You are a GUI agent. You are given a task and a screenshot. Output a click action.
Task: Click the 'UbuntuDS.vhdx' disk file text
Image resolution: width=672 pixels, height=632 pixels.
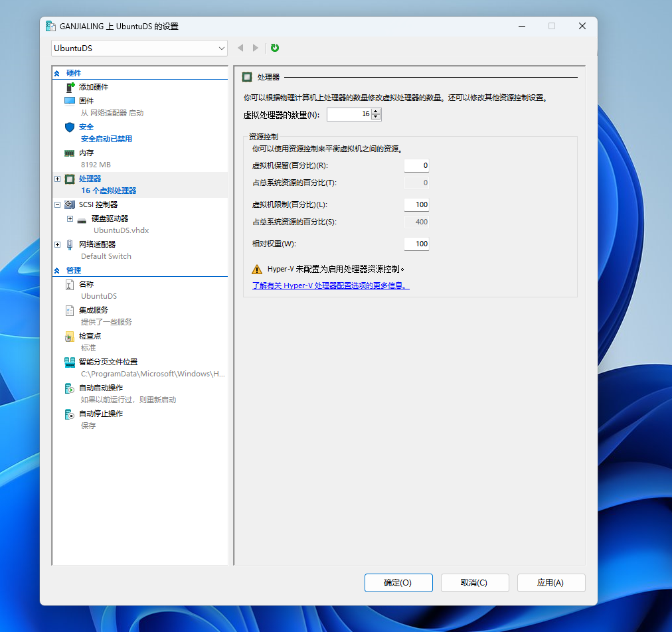(x=122, y=230)
